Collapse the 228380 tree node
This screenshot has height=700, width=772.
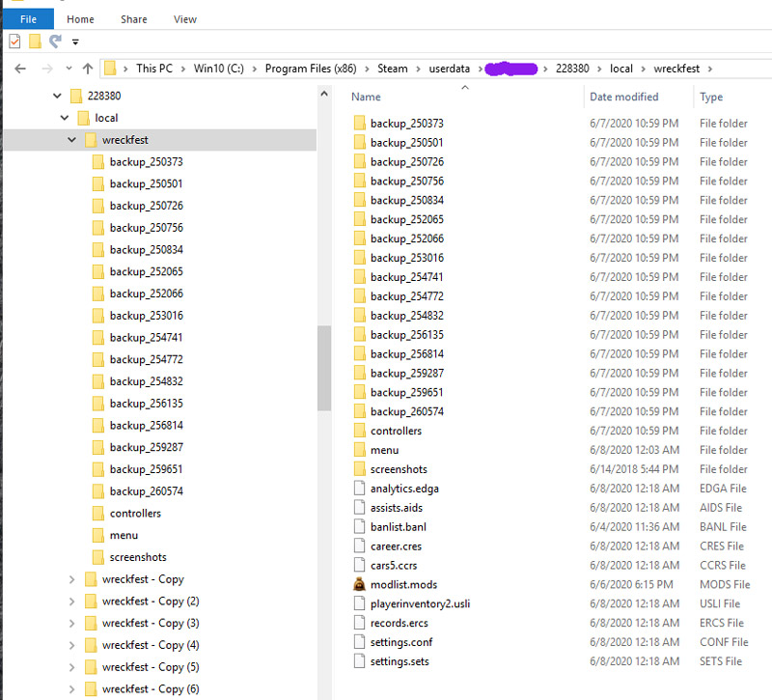(x=57, y=96)
